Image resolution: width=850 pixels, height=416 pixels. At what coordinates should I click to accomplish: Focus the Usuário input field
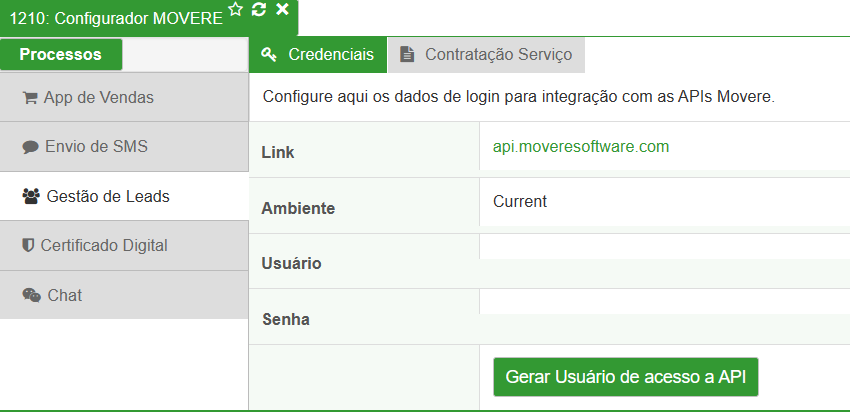pos(665,247)
